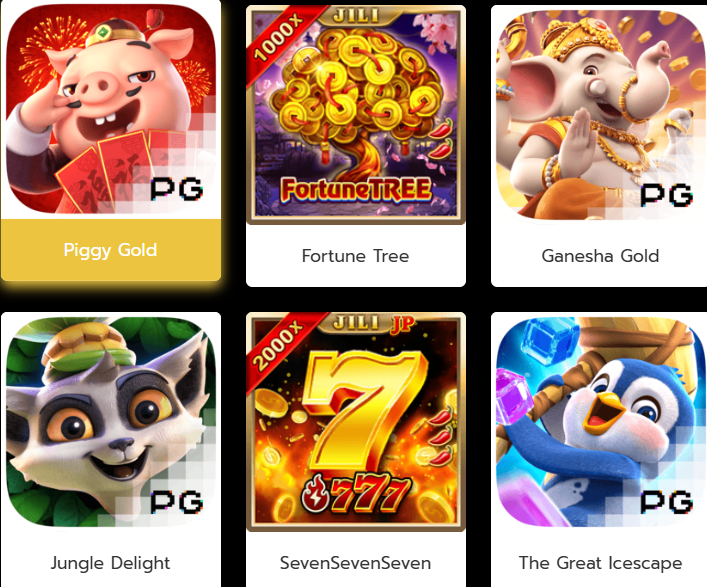Open the Jungle Delight lemur thumbnail
Screen dimensions: 707x587
111,422
